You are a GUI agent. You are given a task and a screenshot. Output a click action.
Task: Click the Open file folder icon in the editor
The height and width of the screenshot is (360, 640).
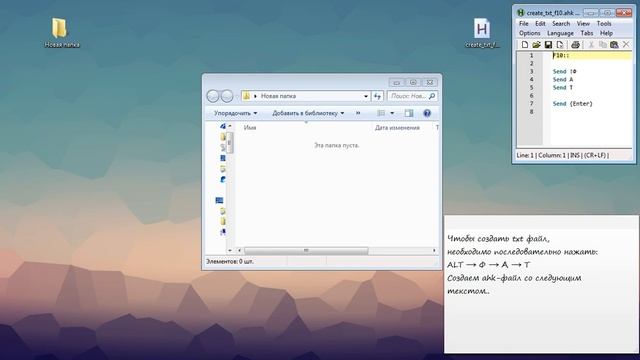(x=536, y=44)
